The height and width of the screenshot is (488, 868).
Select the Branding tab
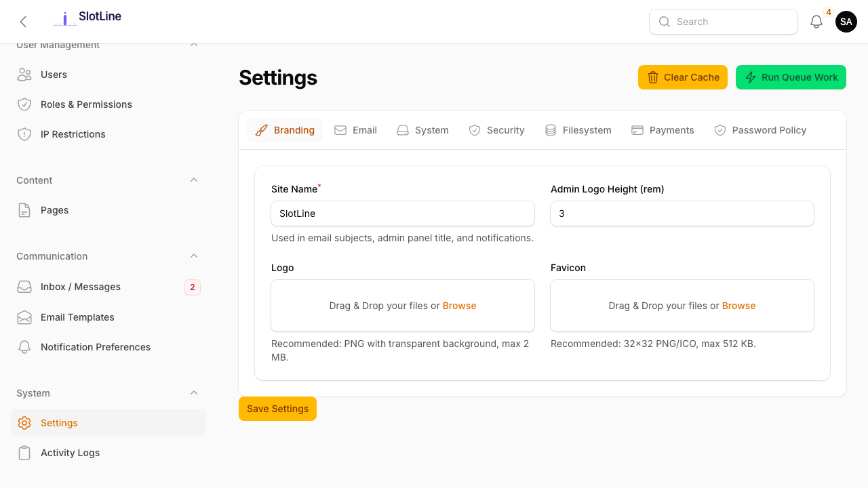click(285, 130)
